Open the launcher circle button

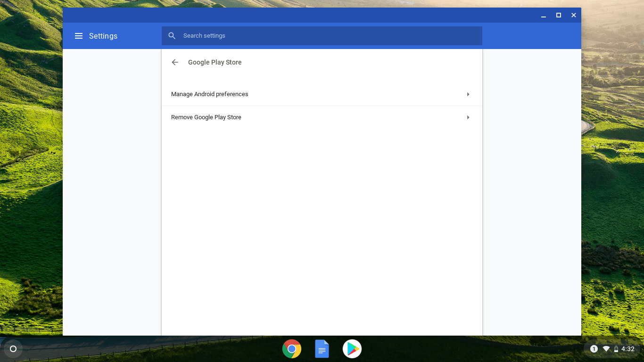13,349
